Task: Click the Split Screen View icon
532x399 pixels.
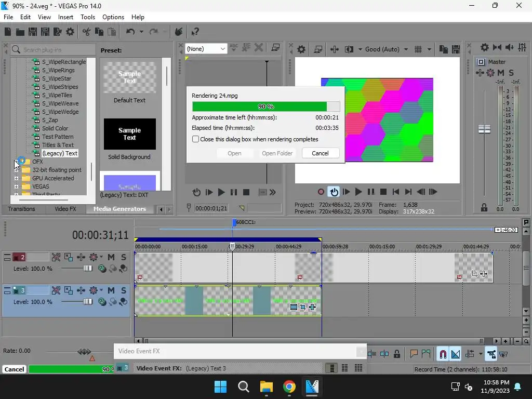Action: [349, 49]
